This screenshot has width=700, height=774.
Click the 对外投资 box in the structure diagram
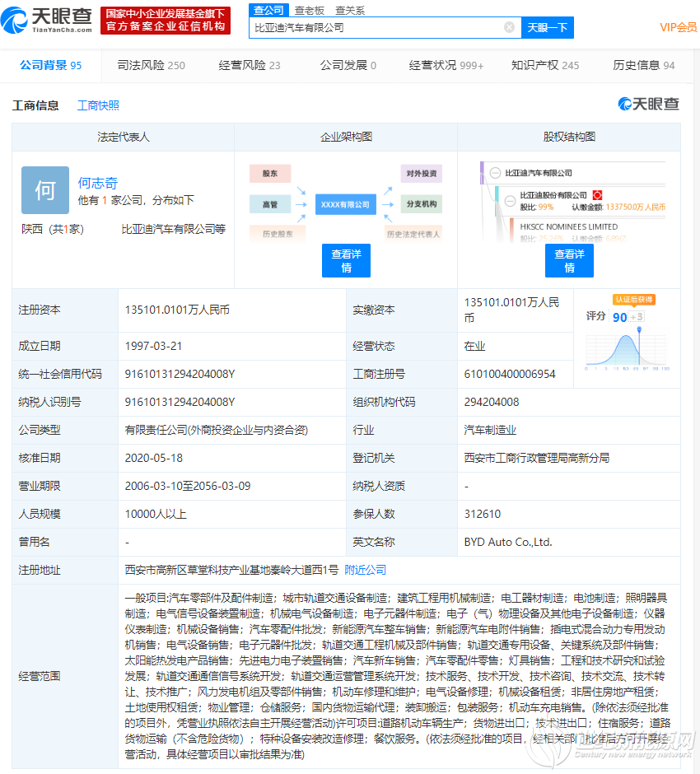click(421, 173)
